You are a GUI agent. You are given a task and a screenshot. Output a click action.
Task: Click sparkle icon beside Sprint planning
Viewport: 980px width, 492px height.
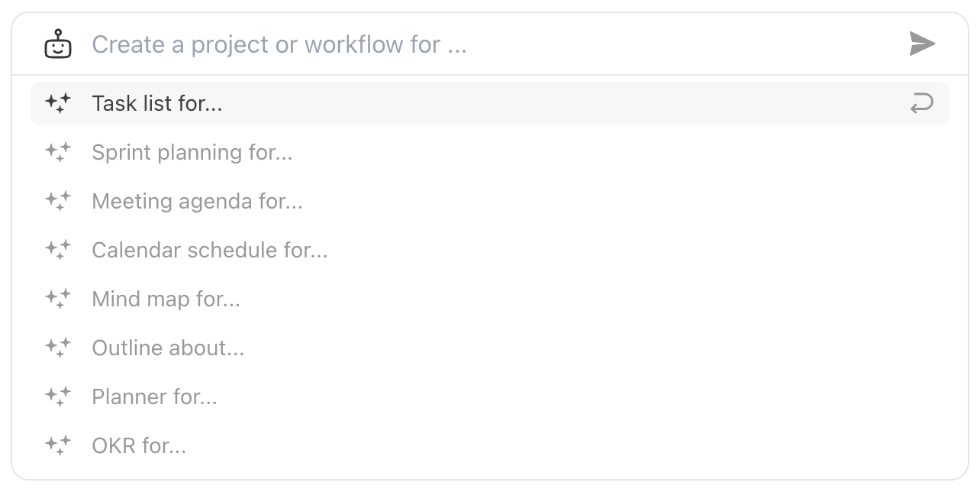pyautogui.click(x=58, y=152)
